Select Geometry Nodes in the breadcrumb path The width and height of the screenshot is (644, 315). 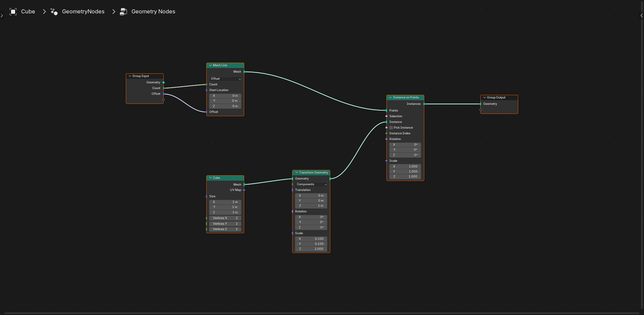[153, 12]
